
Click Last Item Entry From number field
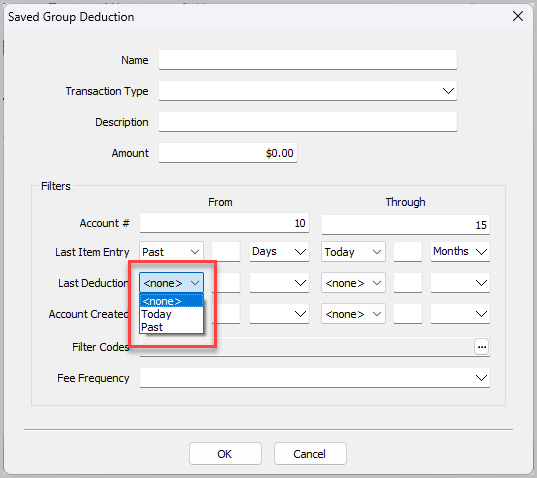coord(226,252)
